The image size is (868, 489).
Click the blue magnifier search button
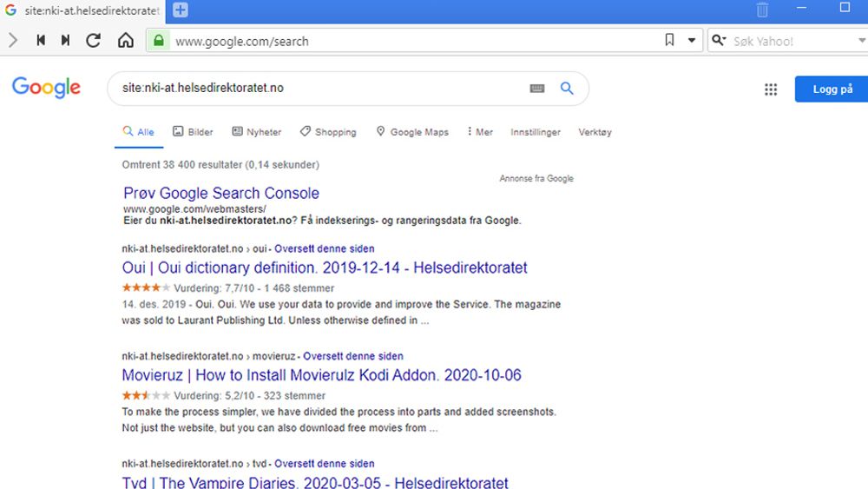tap(567, 88)
